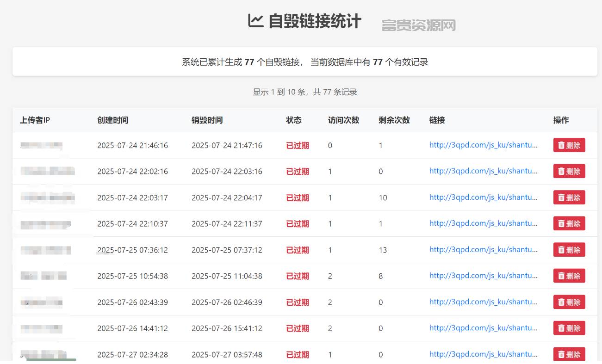Click the 创建时间 column header

pyautogui.click(x=113, y=120)
